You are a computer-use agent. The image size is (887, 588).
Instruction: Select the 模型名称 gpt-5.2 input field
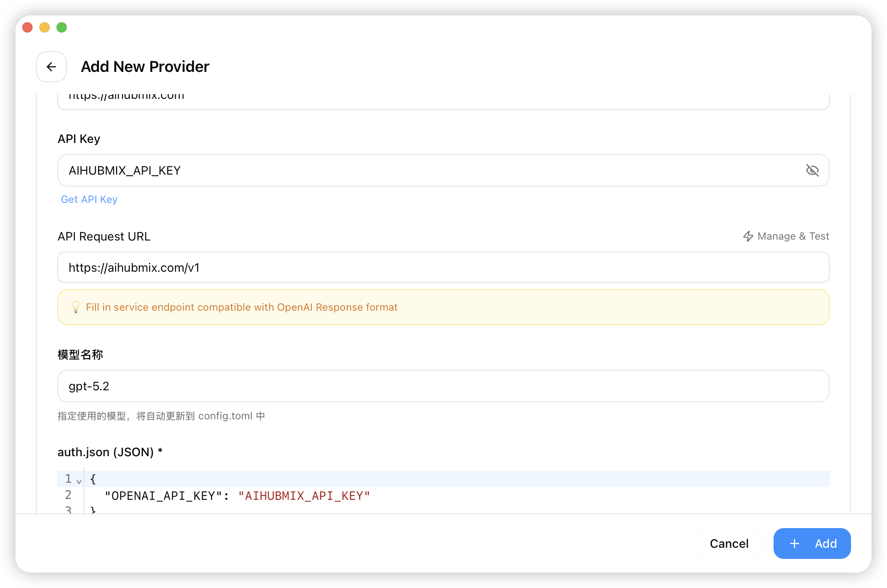428,386
